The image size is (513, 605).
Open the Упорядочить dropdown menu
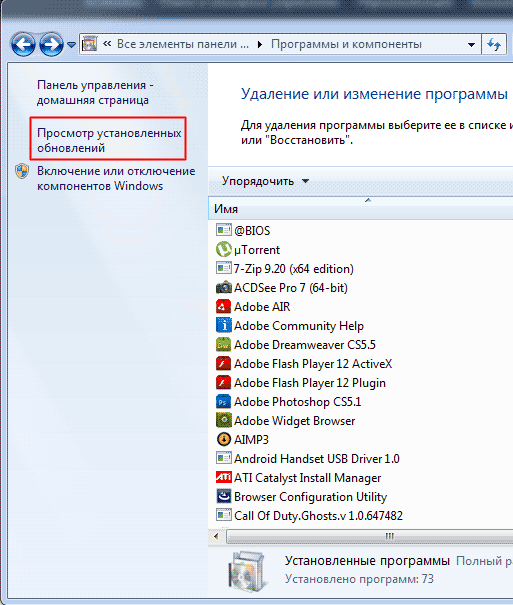tap(265, 181)
